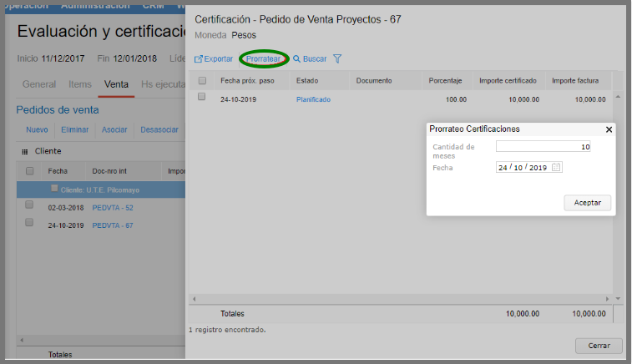632x364 pixels.
Task: Open the CRM menu
Action: coord(153,7)
